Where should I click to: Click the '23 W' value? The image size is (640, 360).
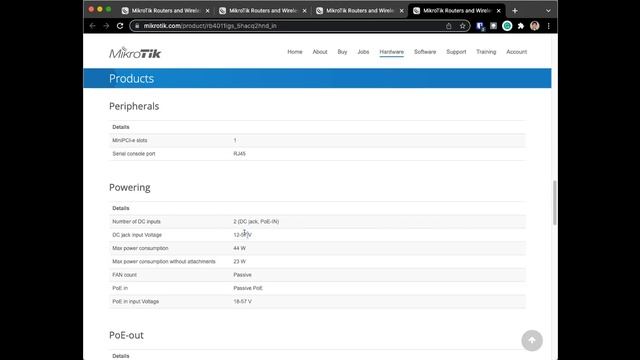(x=240, y=262)
